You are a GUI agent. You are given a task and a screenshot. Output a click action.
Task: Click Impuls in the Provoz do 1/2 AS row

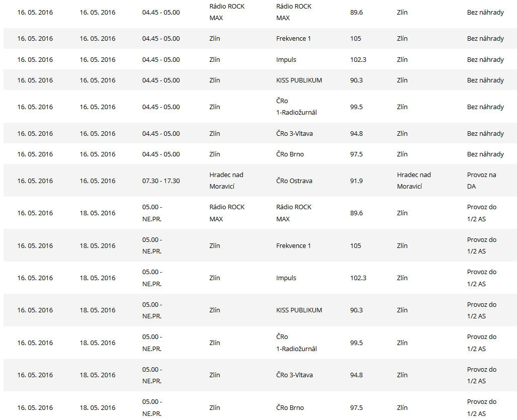click(x=286, y=278)
